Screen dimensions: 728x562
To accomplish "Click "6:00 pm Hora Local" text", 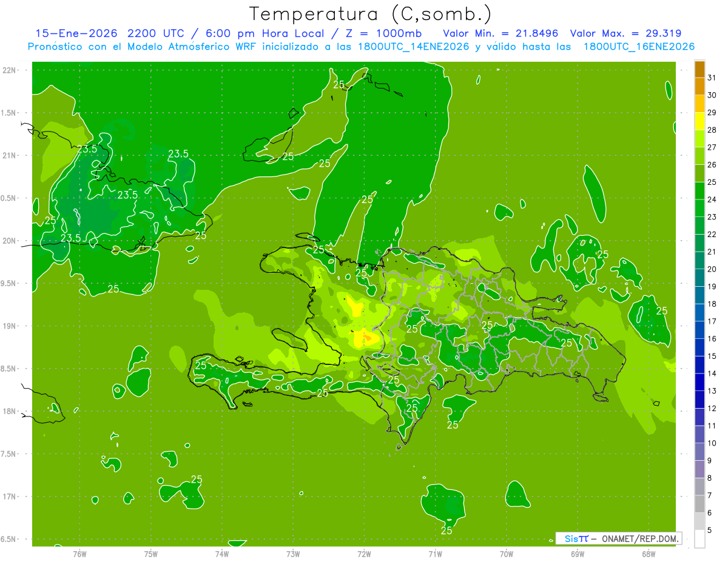I will click(265, 33).
